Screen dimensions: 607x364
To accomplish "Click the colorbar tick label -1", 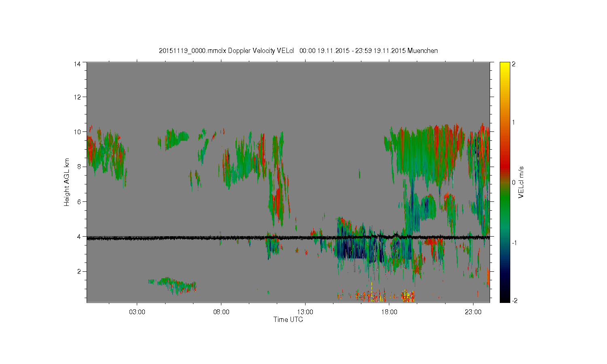I will click(514, 243).
